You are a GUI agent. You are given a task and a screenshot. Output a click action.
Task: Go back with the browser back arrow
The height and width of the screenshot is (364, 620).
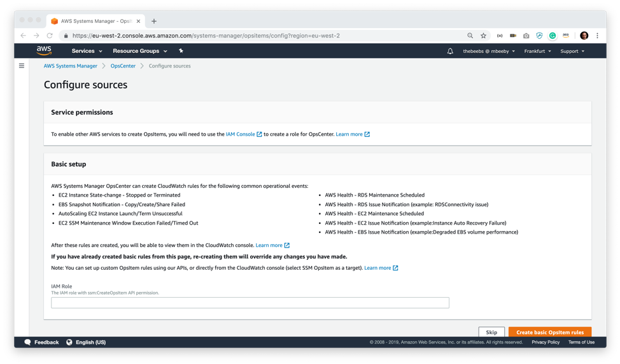pyautogui.click(x=24, y=36)
